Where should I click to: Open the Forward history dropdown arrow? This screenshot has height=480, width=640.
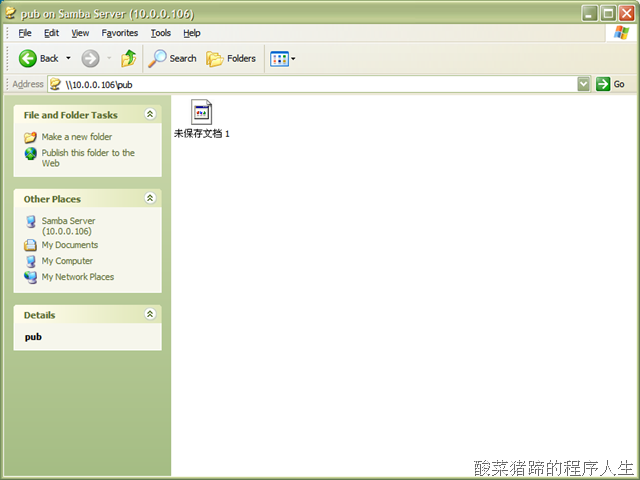click(x=109, y=58)
